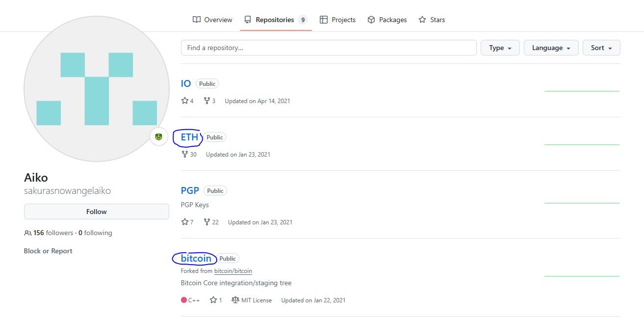Open the IO repository

[186, 83]
